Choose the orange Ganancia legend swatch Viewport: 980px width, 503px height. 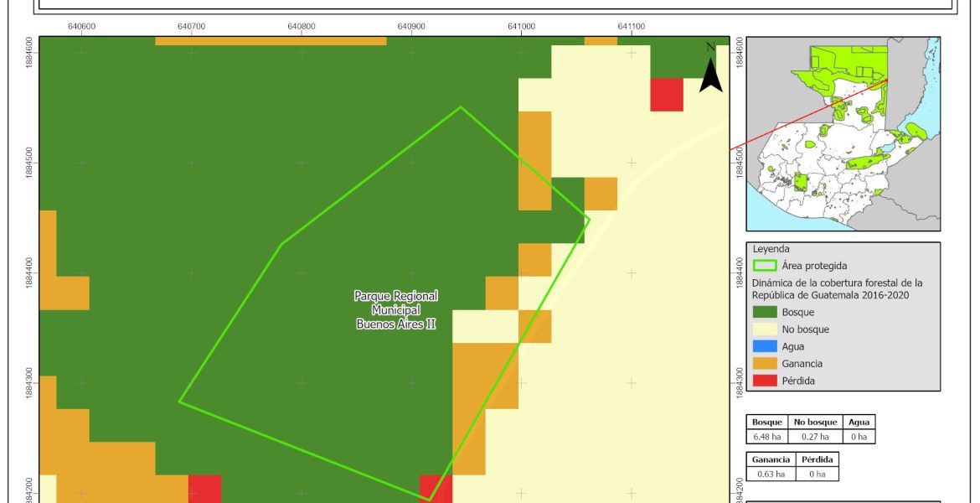(x=764, y=364)
